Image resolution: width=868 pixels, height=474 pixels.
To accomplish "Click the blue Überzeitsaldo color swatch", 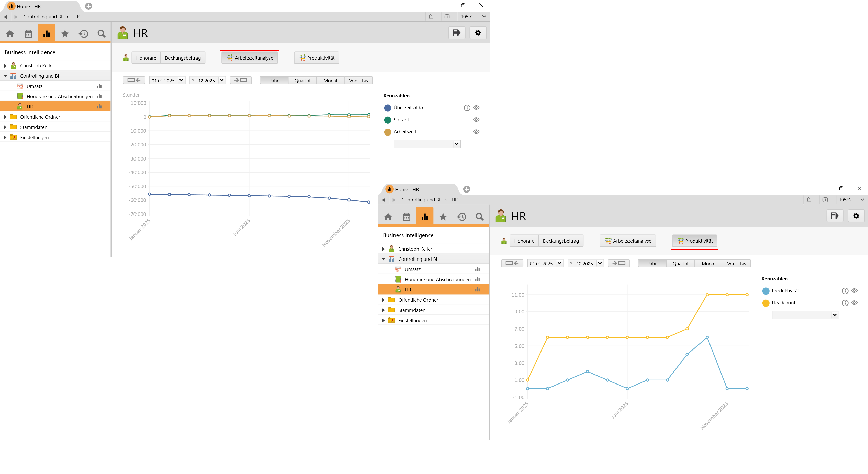I will click(388, 108).
